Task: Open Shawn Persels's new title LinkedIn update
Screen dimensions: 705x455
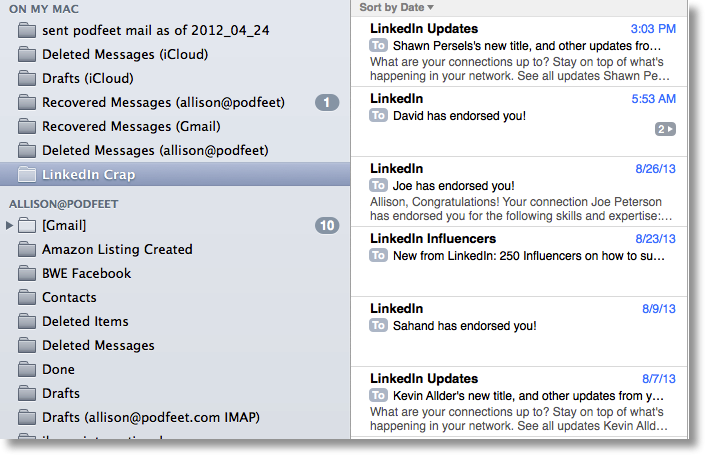Action: click(x=520, y=52)
